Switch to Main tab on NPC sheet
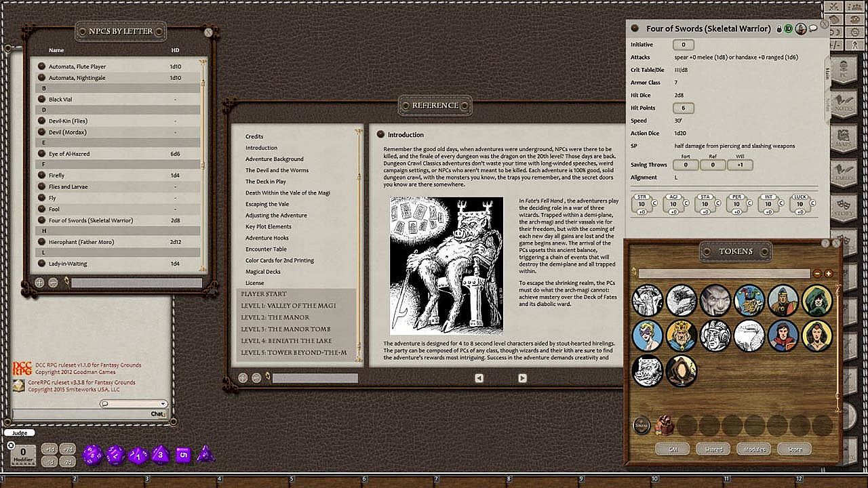The width and height of the screenshot is (868, 488). tap(827, 75)
